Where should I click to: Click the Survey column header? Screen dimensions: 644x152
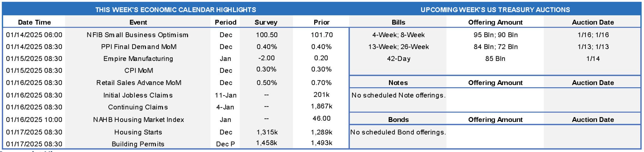pos(266,22)
